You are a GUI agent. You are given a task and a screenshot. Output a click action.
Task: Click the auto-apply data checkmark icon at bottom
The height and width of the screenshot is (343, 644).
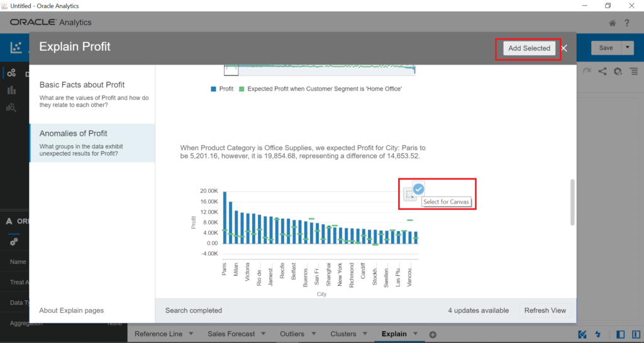[582, 334]
